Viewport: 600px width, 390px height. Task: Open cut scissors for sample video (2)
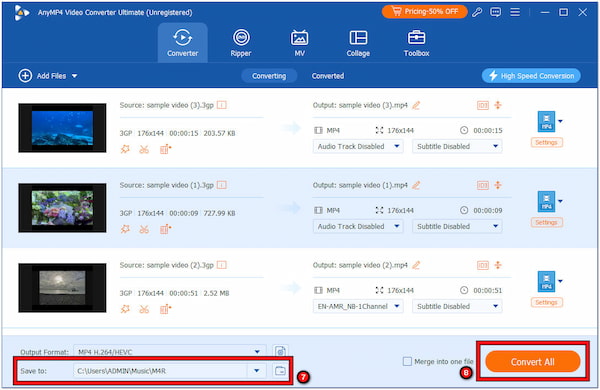pos(144,309)
